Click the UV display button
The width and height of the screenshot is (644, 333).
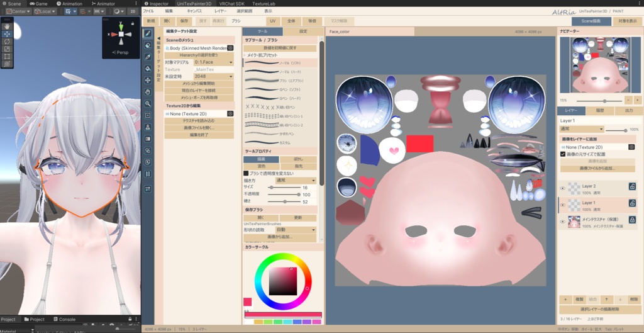pyautogui.click(x=273, y=21)
